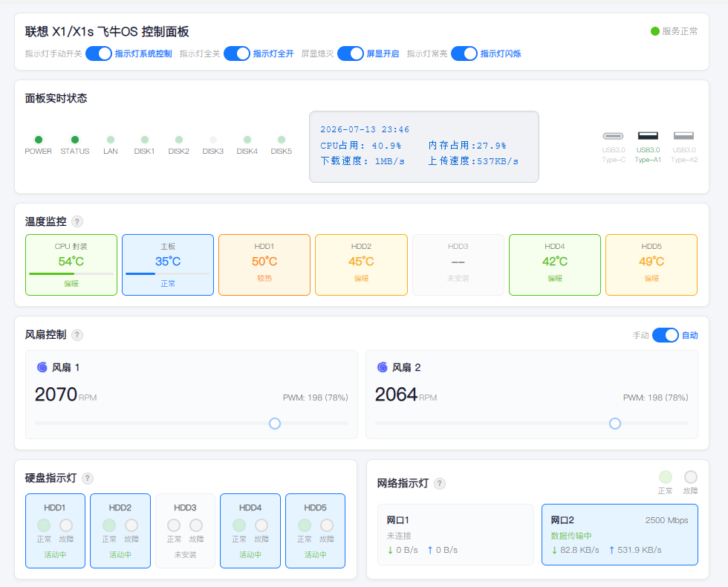Viewport: 728px width, 587px height.
Task: Select the 网口2 2500 Mbps network card
Action: (x=620, y=534)
